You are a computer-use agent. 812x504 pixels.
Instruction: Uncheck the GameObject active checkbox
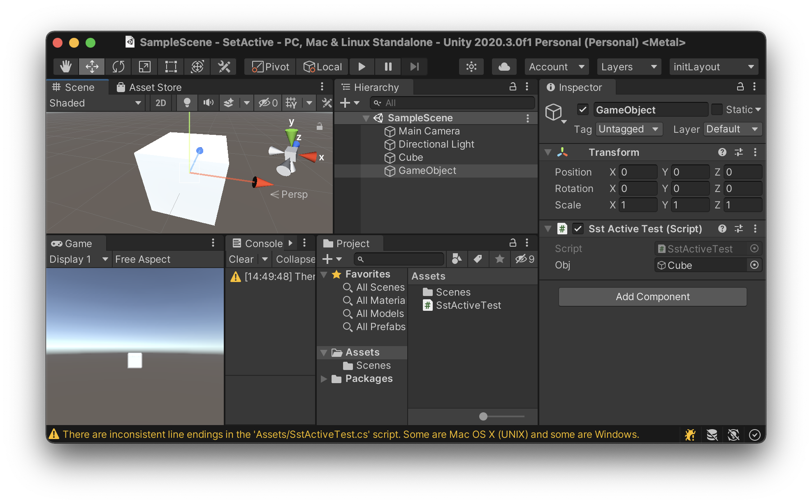click(x=583, y=109)
